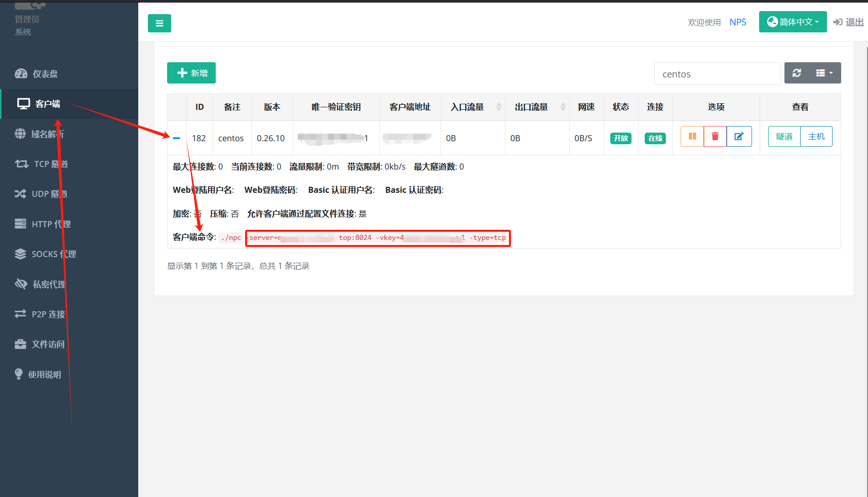Open the 简体中文 language dropdown
Viewport: 868px width, 497px height.
click(793, 21)
